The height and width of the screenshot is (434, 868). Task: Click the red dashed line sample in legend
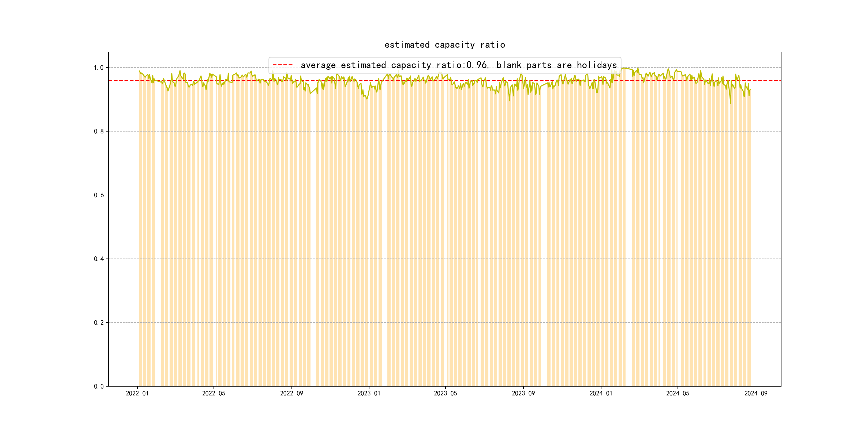coord(282,65)
